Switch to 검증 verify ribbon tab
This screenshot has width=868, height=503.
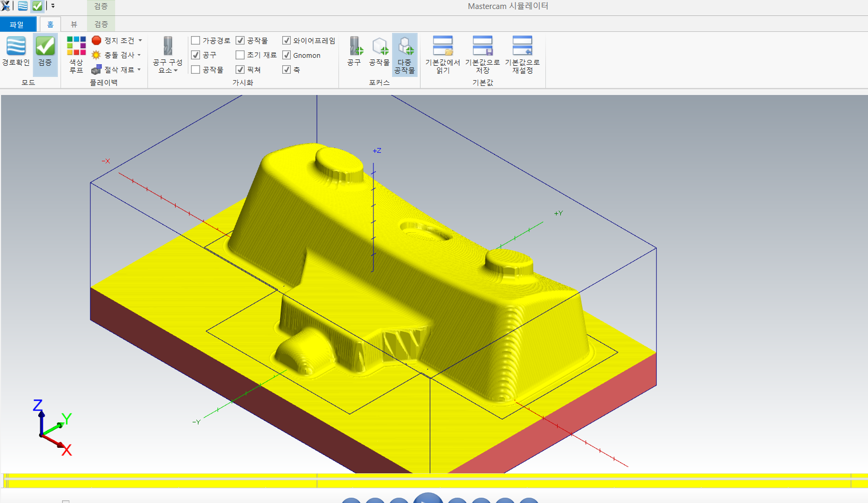pos(101,24)
